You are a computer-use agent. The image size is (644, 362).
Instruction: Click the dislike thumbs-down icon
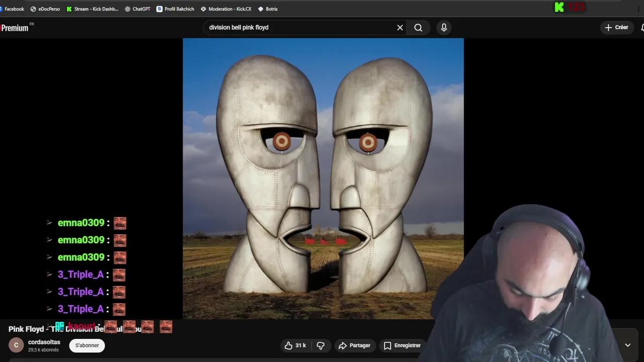320,345
